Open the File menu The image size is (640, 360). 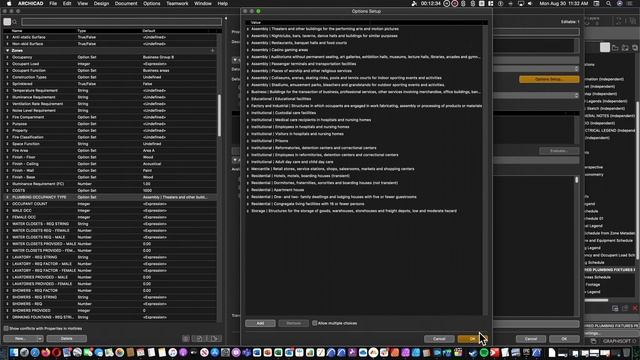point(53,3)
